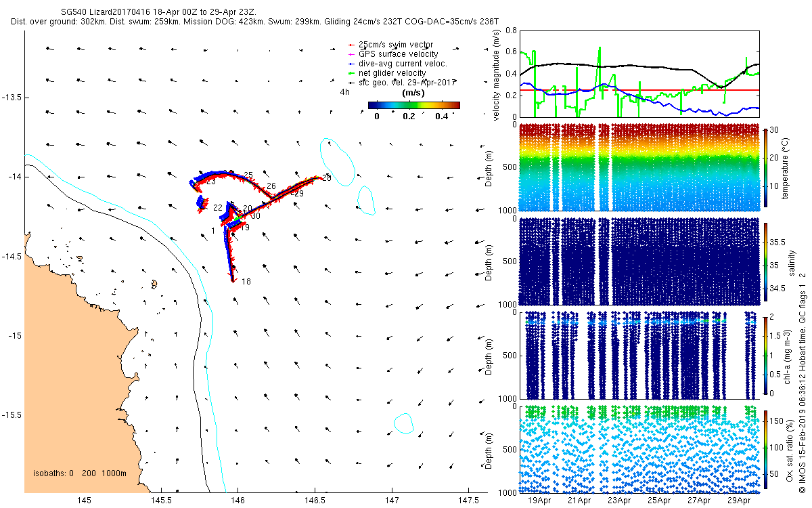Click map latitude tick '-13.5'
The image size is (812, 508).
[x=12, y=98]
